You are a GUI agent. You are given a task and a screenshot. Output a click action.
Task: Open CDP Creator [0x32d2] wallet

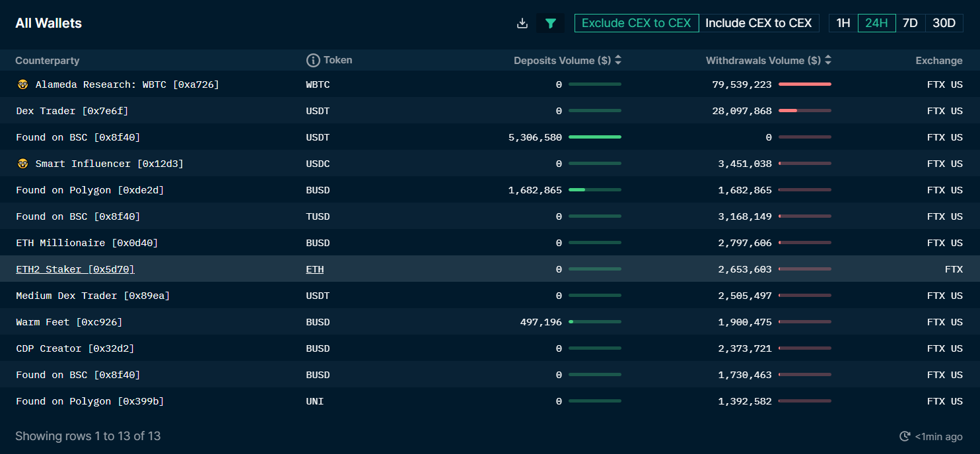(75, 348)
